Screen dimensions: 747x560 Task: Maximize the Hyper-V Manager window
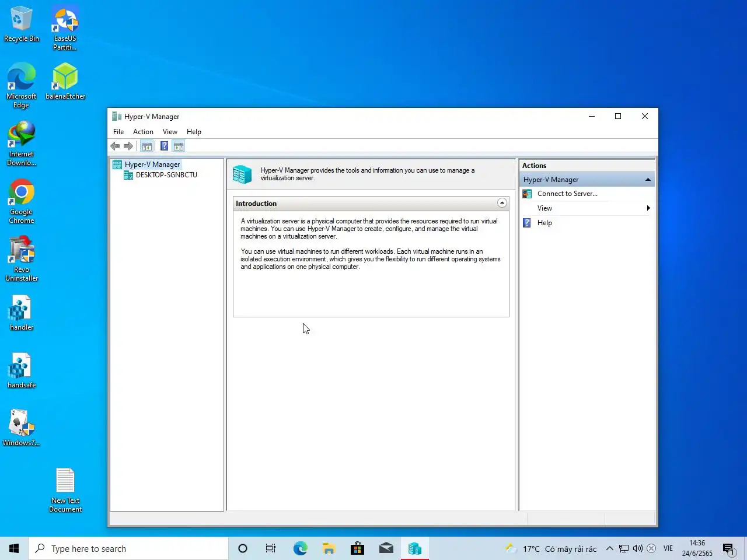pos(618,116)
